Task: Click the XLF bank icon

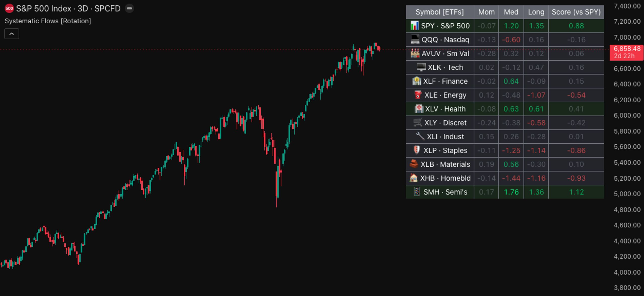Action: [x=417, y=81]
